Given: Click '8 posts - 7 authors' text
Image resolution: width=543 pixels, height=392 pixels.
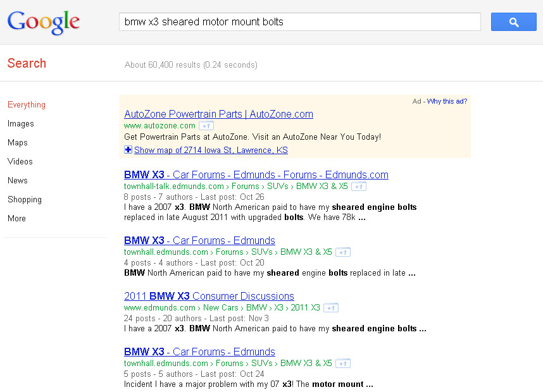Looking at the screenshot, I should [x=158, y=197].
